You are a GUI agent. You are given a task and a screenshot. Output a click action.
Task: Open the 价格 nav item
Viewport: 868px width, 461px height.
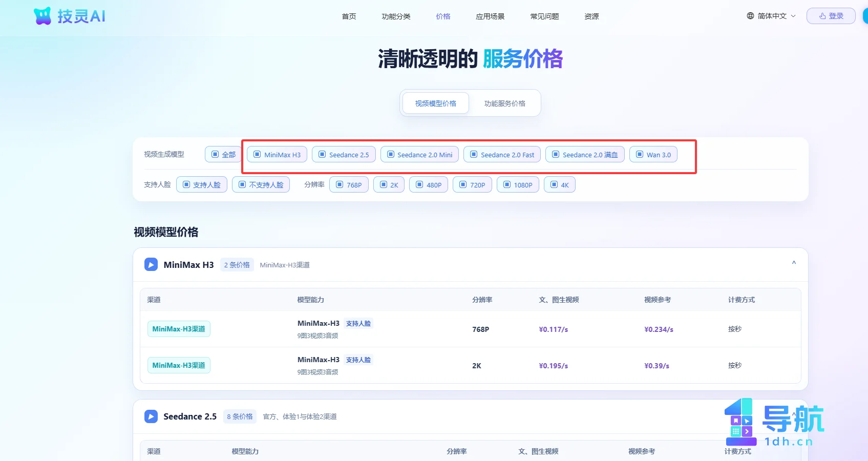pyautogui.click(x=443, y=16)
